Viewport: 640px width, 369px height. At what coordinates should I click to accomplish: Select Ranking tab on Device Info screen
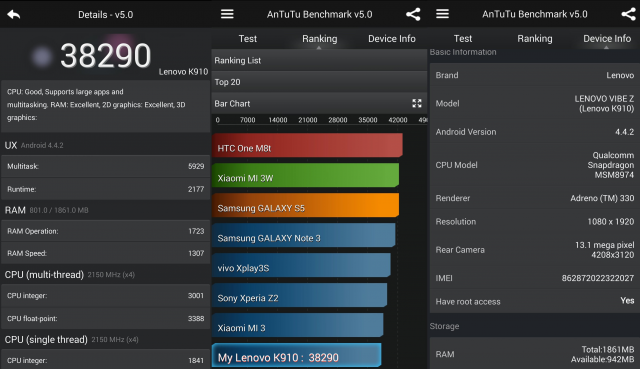535,39
